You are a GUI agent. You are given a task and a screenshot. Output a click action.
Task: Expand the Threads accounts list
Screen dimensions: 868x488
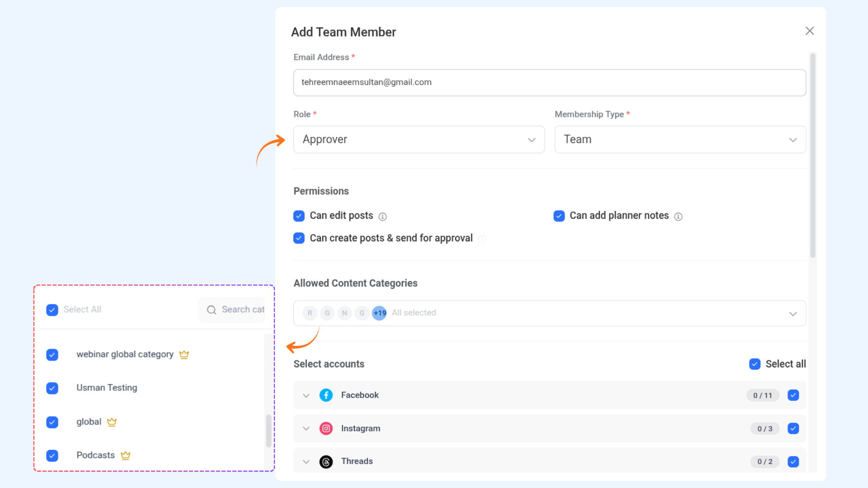coord(307,461)
